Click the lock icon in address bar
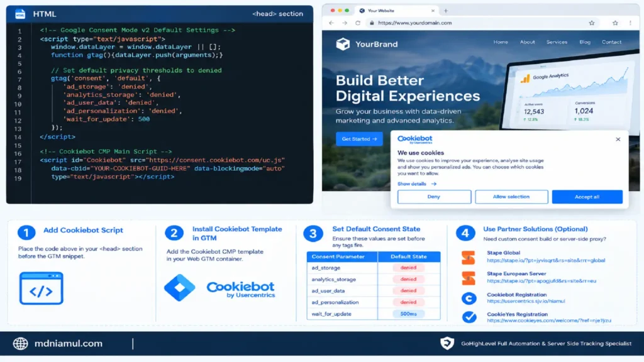This screenshot has height=362, width=644. (x=372, y=23)
